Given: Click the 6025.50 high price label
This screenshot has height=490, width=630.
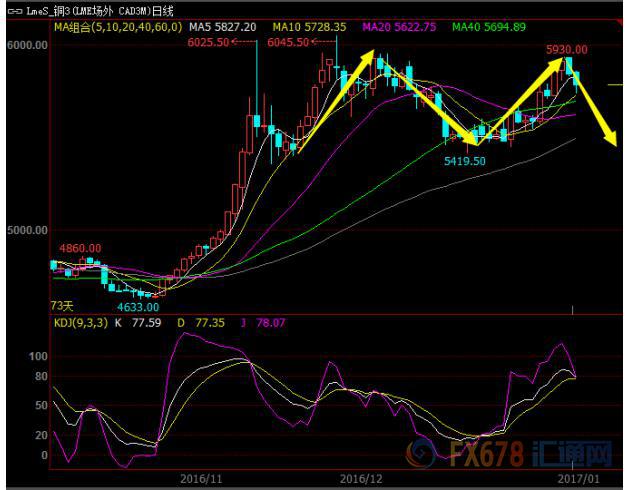Looking at the screenshot, I should pyautogui.click(x=208, y=42).
